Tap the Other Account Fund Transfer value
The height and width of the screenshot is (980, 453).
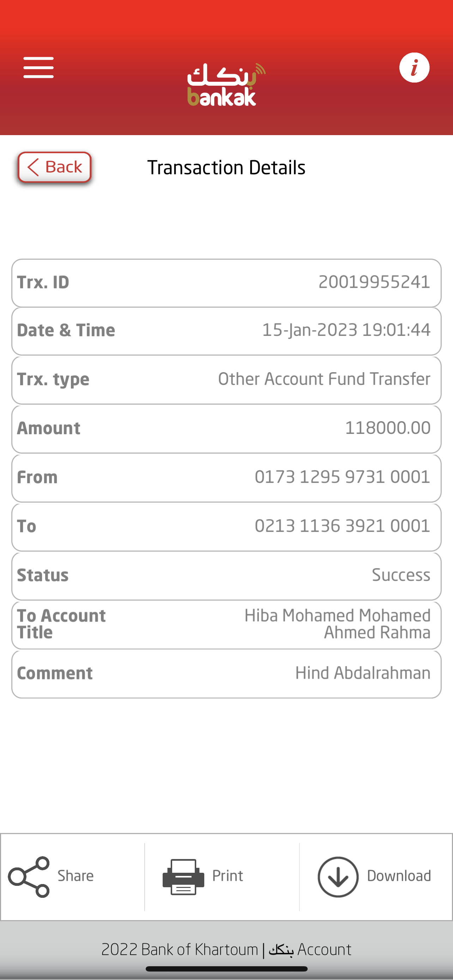324,379
